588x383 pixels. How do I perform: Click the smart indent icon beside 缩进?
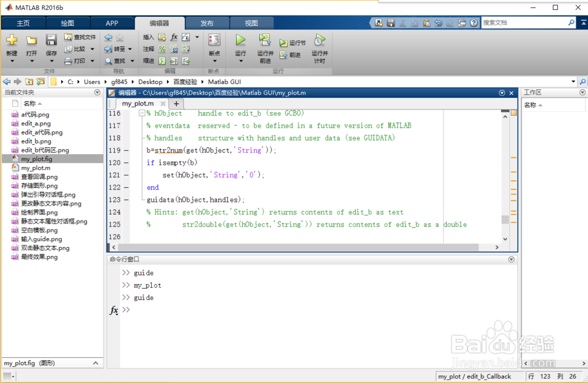162,61
